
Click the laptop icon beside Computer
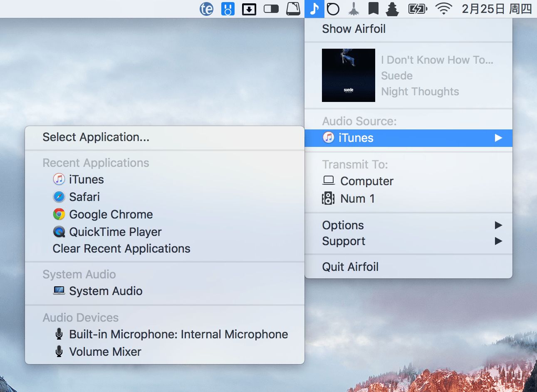(x=329, y=181)
